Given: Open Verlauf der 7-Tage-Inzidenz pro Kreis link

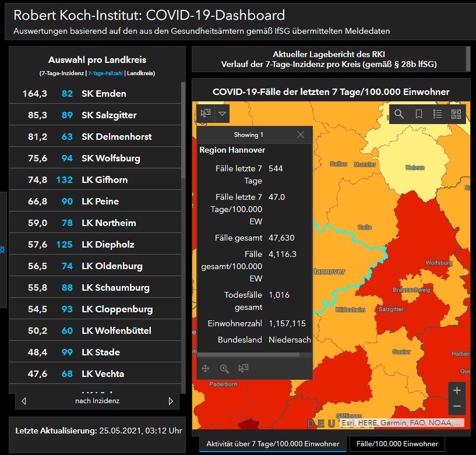Looking at the screenshot, I should [x=329, y=64].
